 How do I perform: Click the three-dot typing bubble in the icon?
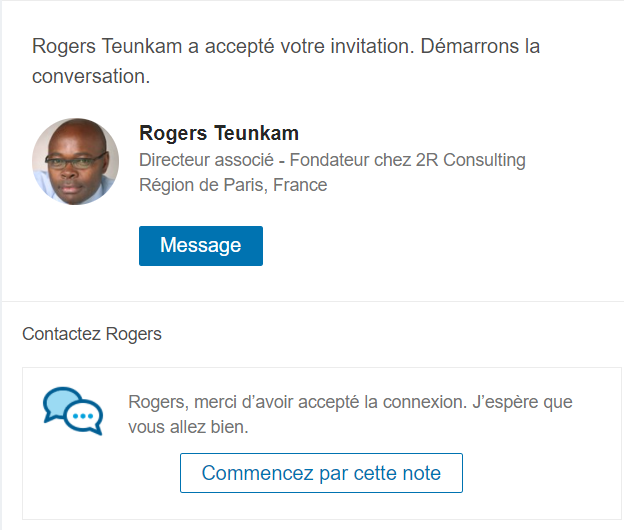coord(84,417)
